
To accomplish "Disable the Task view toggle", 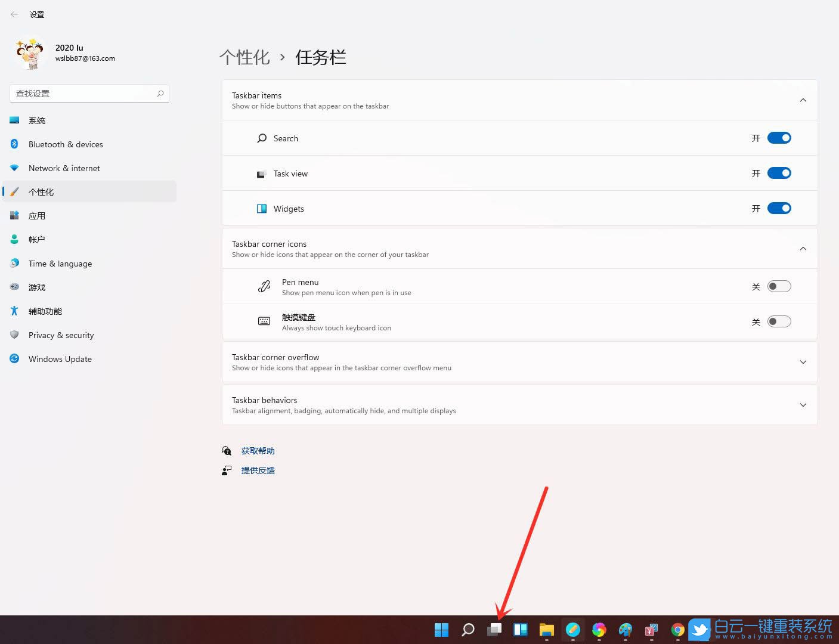I will 779,173.
